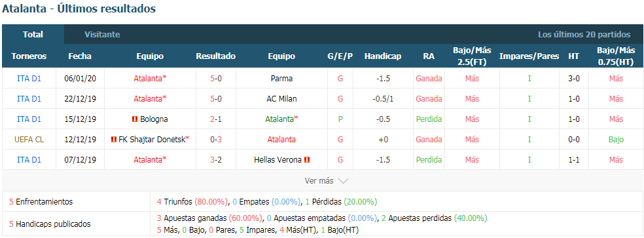This screenshot has height=238, width=644.
Task: Click the Impares/Pares column header
Action: (x=529, y=56)
